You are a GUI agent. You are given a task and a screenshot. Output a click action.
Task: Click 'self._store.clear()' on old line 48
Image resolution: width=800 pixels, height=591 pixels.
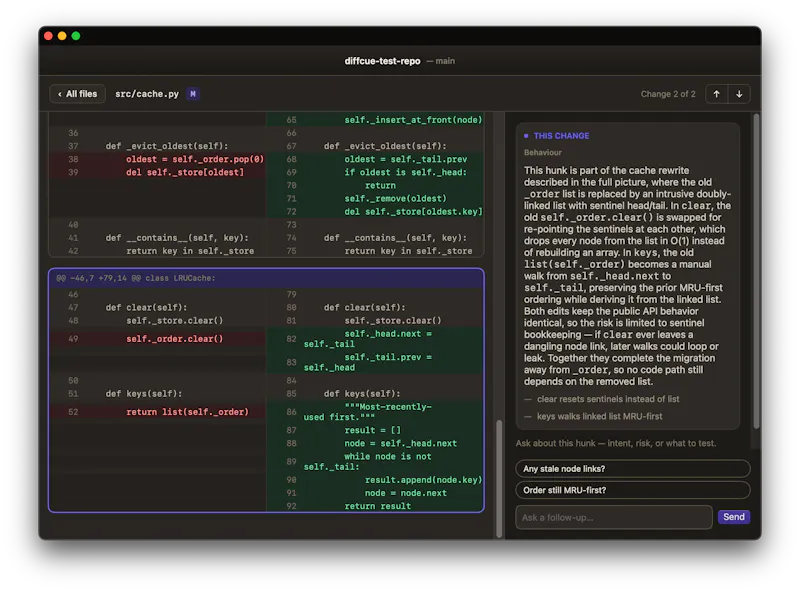coord(174,321)
